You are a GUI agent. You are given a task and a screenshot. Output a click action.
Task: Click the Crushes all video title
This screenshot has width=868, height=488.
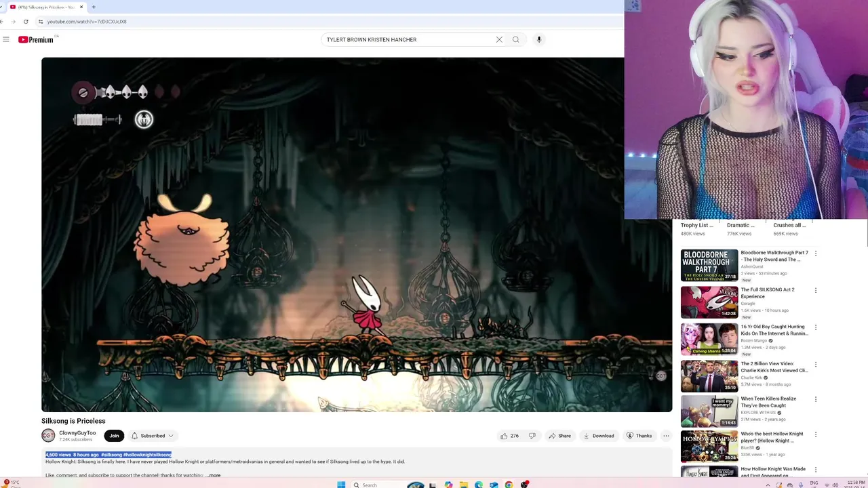(789, 225)
